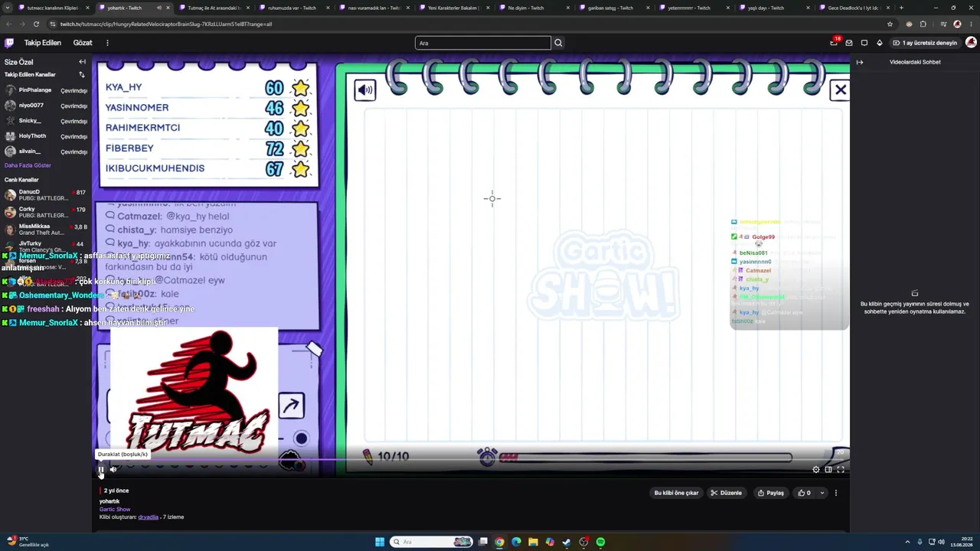This screenshot has width=980, height=551.
Task: Open video player settings gear
Action: pyautogui.click(x=816, y=470)
